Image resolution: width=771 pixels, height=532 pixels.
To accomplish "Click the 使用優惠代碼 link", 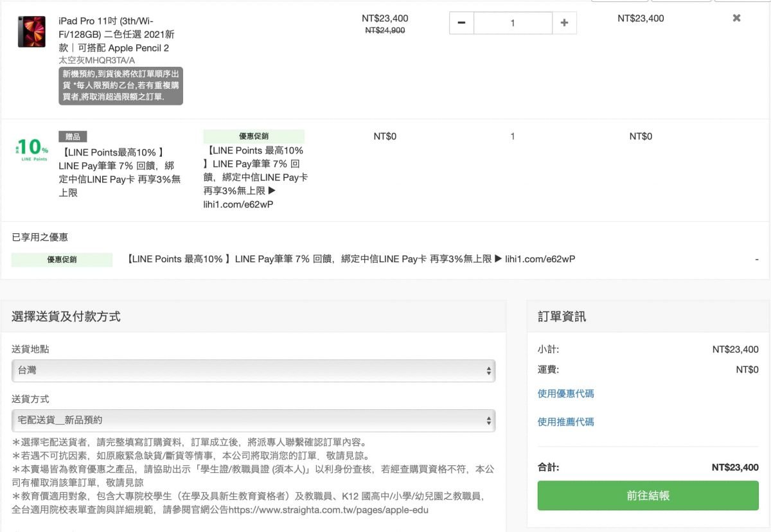I will point(566,393).
